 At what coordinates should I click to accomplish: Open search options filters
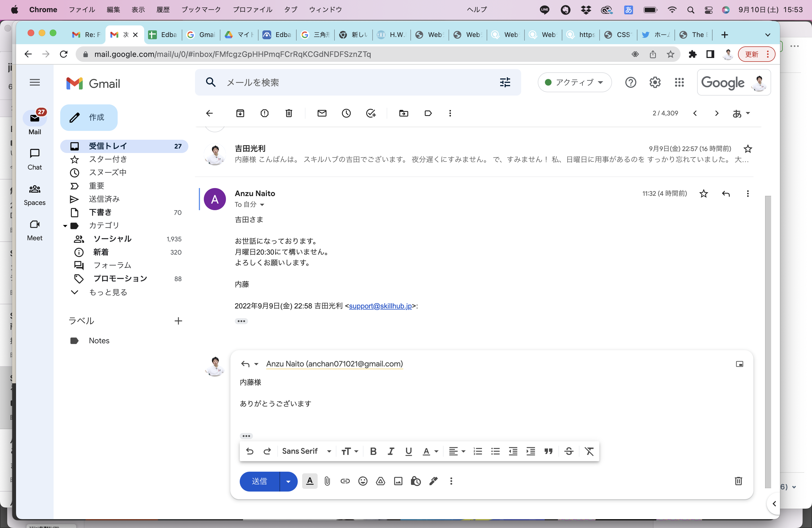505,82
